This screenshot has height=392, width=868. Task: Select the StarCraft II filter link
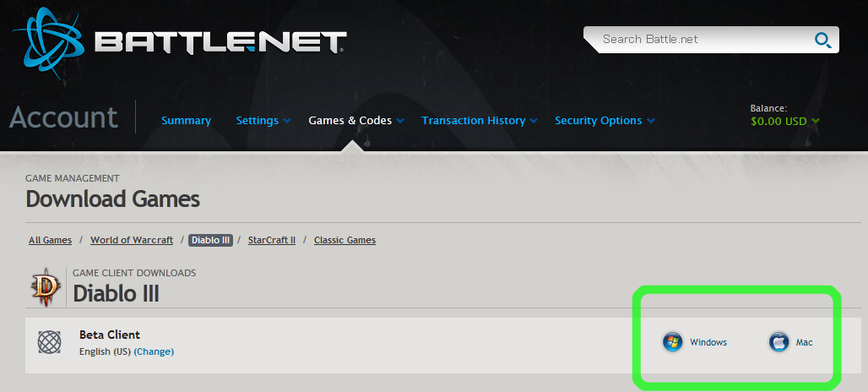click(x=272, y=240)
